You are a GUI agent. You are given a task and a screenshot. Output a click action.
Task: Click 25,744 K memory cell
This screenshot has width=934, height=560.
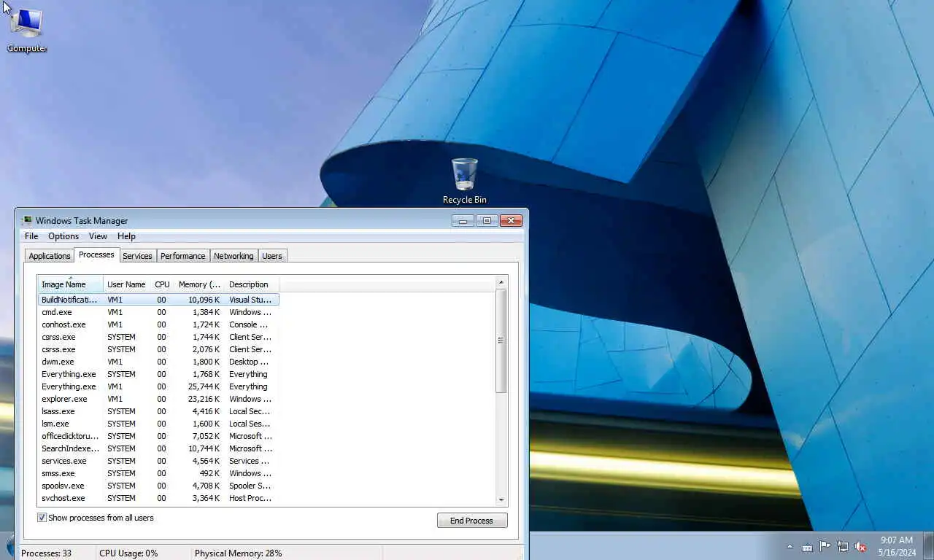click(x=204, y=386)
